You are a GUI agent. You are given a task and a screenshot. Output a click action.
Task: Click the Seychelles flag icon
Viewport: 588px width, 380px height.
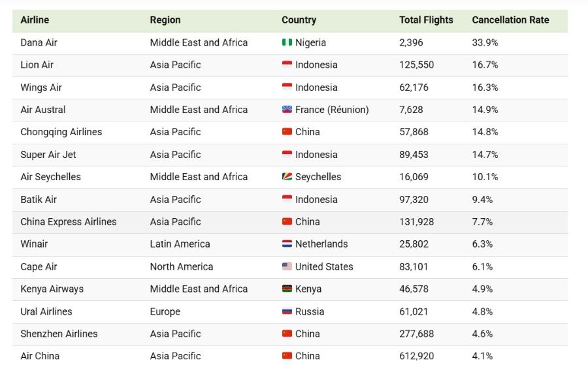pyautogui.click(x=287, y=176)
